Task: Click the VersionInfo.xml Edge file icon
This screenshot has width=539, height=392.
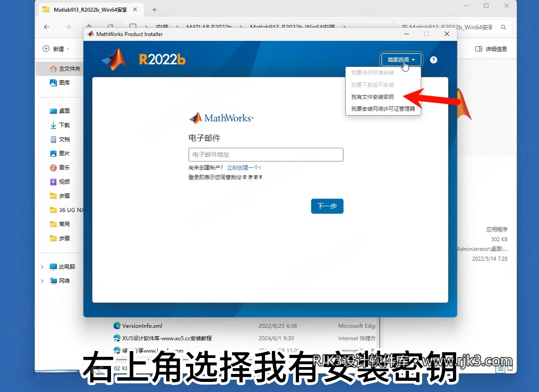Action: click(x=117, y=326)
